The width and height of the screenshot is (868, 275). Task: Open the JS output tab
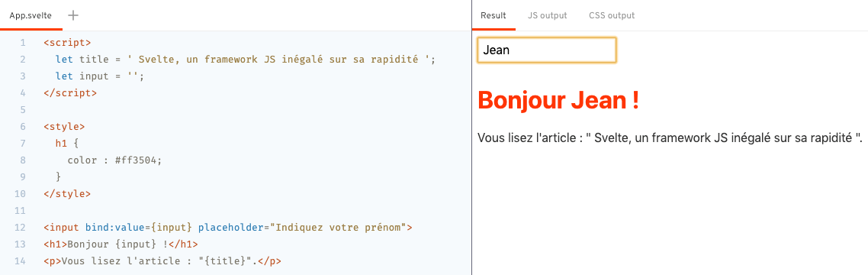pos(548,15)
